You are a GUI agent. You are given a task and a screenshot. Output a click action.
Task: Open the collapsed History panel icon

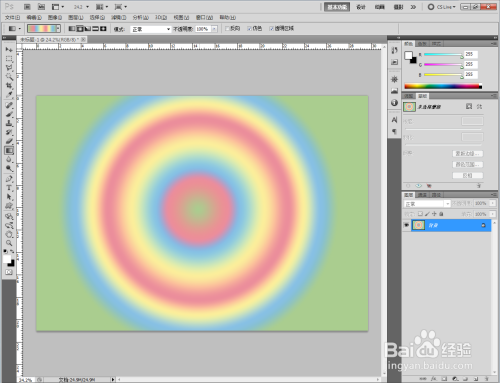[x=394, y=50]
